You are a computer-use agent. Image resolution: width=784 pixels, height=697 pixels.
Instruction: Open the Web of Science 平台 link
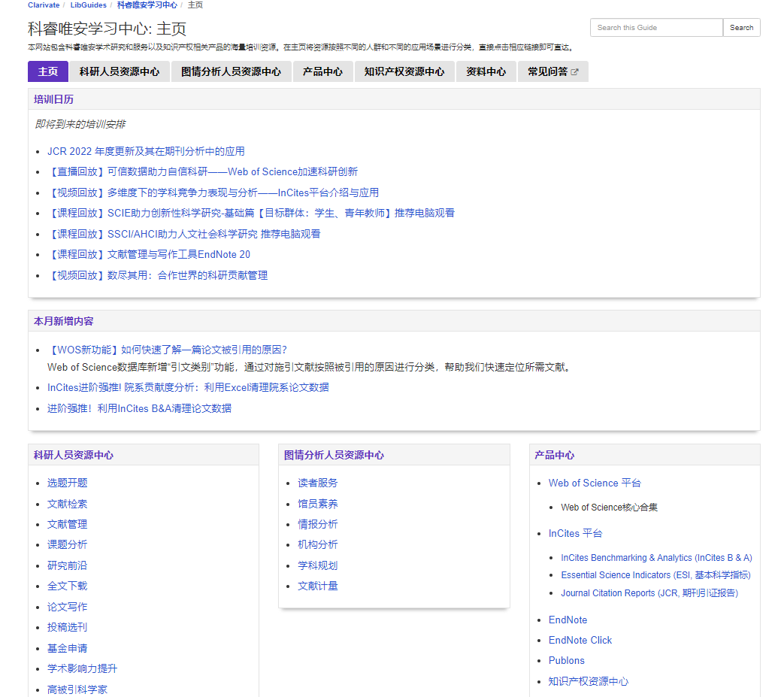coord(594,483)
